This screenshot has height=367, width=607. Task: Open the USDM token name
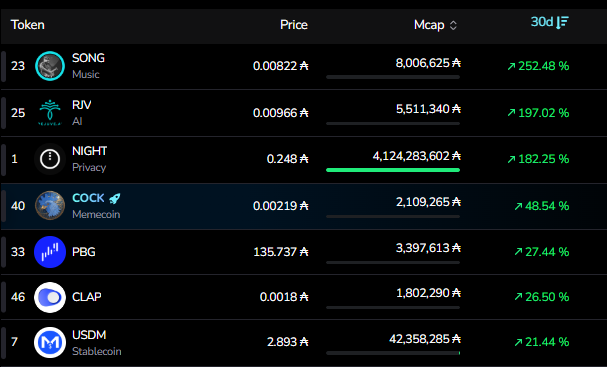pos(89,335)
